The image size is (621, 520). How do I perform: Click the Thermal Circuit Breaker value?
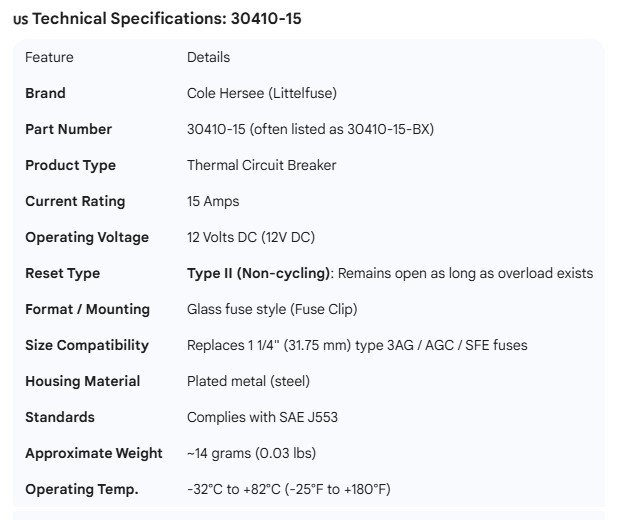coord(262,165)
